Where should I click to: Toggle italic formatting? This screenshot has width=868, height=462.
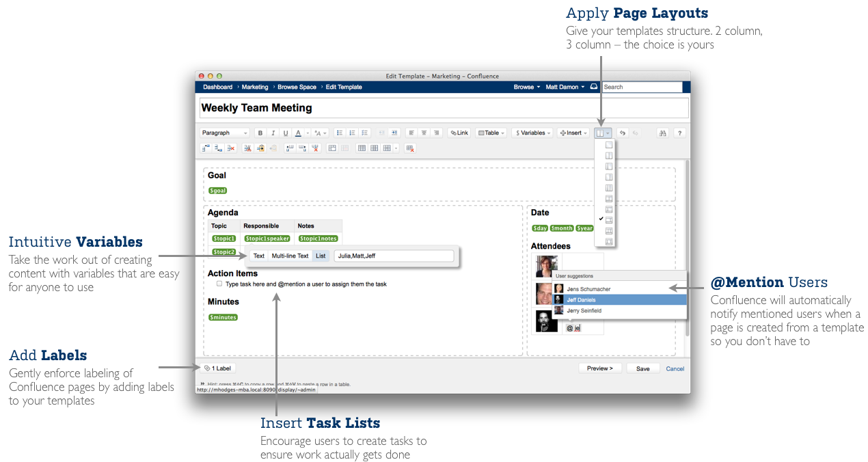point(273,133)
